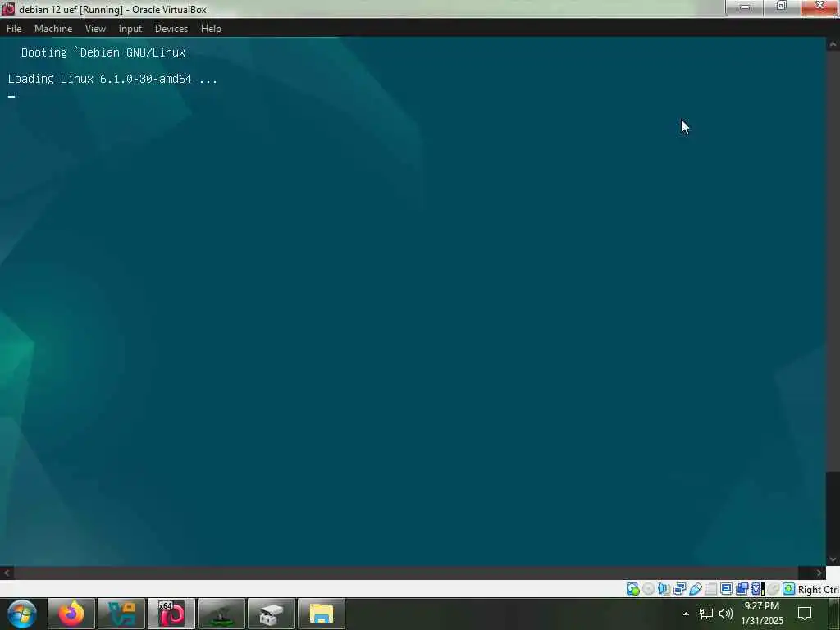Open the File menu
Viewport: 840px width, 630px height.
click(14, 29)
